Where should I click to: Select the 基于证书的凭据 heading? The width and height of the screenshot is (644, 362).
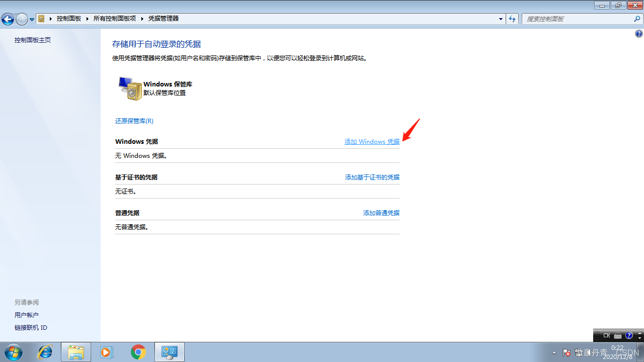[x=136, y=177]
